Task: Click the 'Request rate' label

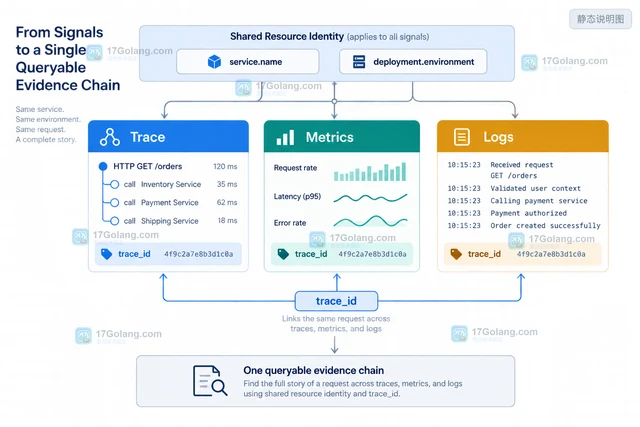Action: tap(295, 168)
